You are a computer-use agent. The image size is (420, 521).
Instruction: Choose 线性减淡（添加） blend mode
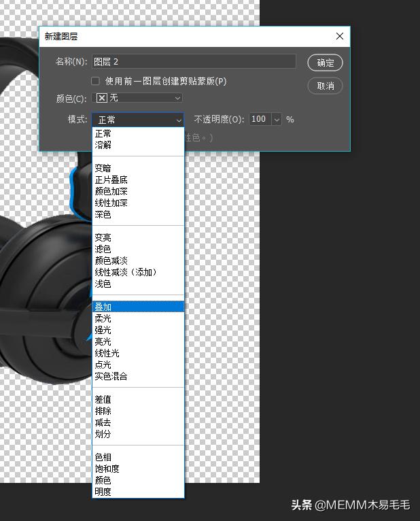[138, 273]
